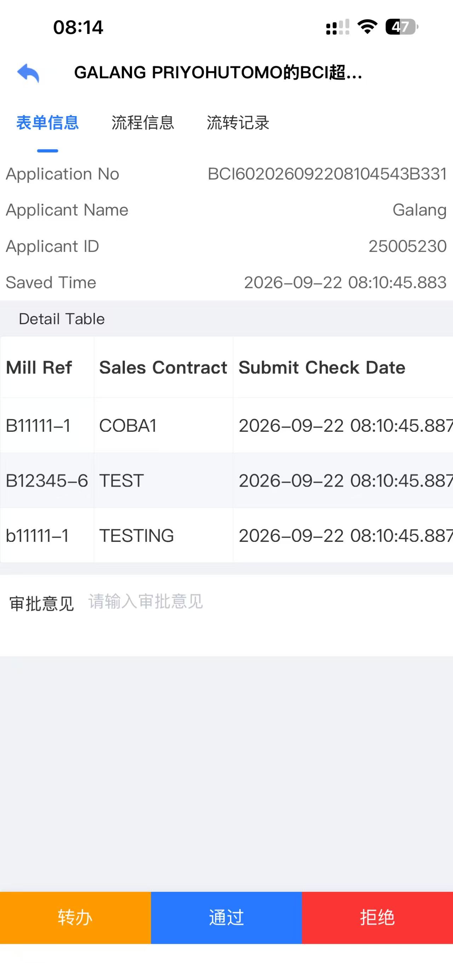Tap the orange 转办 button
Viewport: 453px width, 980px height.
(75, 918)
